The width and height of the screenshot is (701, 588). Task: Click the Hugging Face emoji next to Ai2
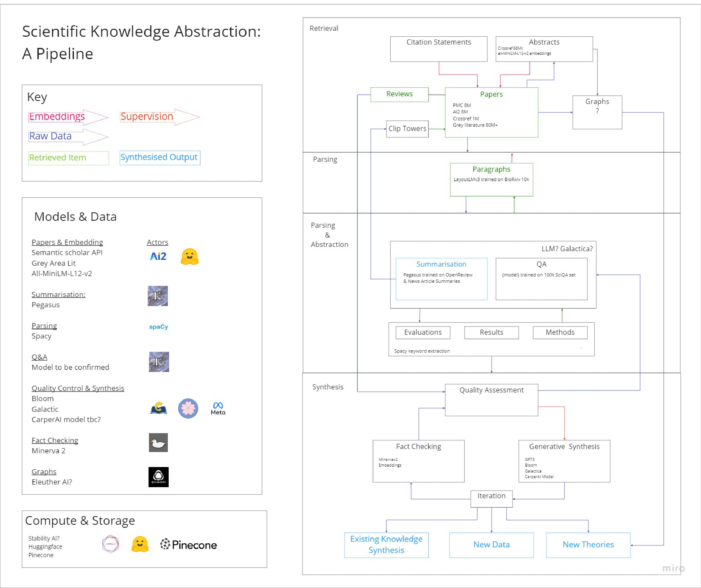pyautogui.click(x=190, y=257)
